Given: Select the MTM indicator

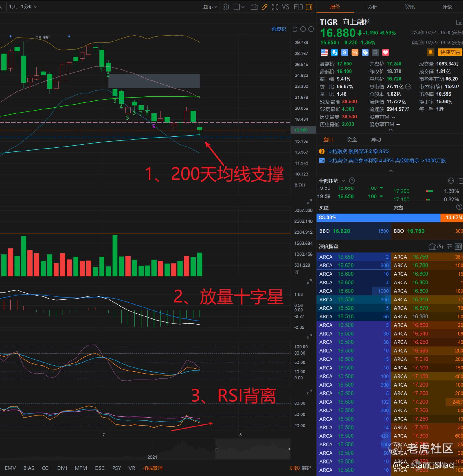Looking at the screenshot, I should pyautogui.click(x=81, y=468).
